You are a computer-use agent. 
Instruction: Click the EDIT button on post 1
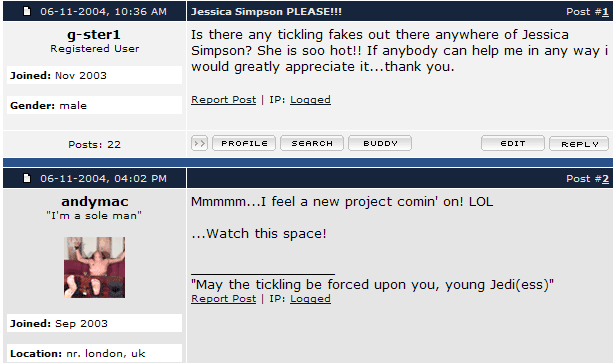[513, 143]
